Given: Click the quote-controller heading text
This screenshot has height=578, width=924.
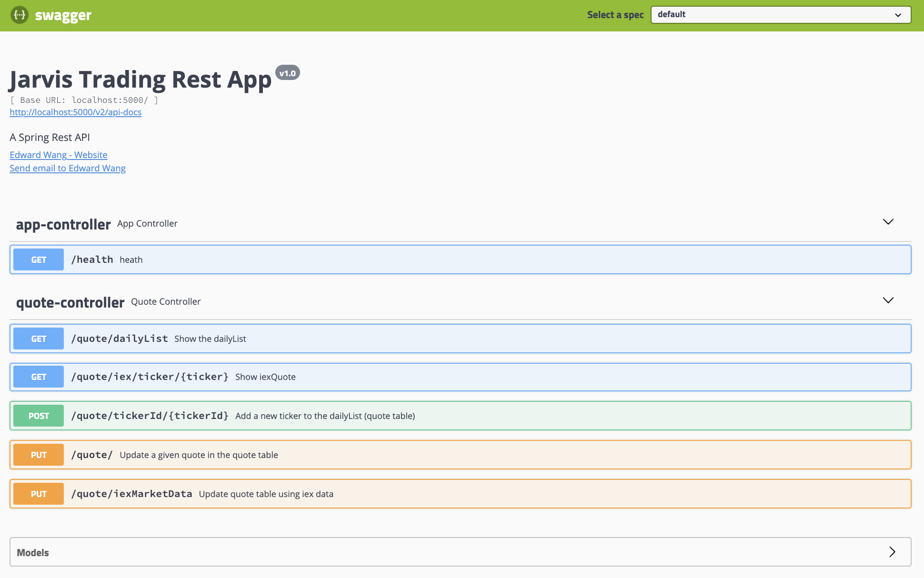Looking at the screenshot, I should 70,302.
